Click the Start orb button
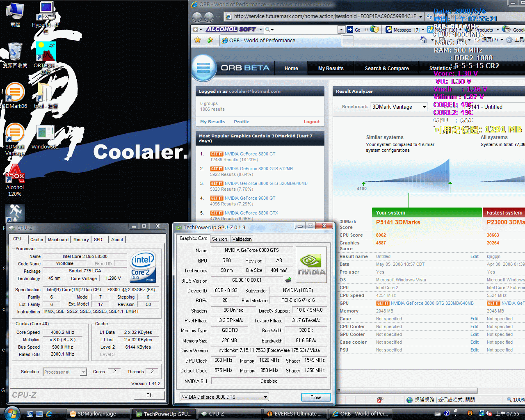Image resolution: width=525 pixels, height=420 pixels. (12, 413)
